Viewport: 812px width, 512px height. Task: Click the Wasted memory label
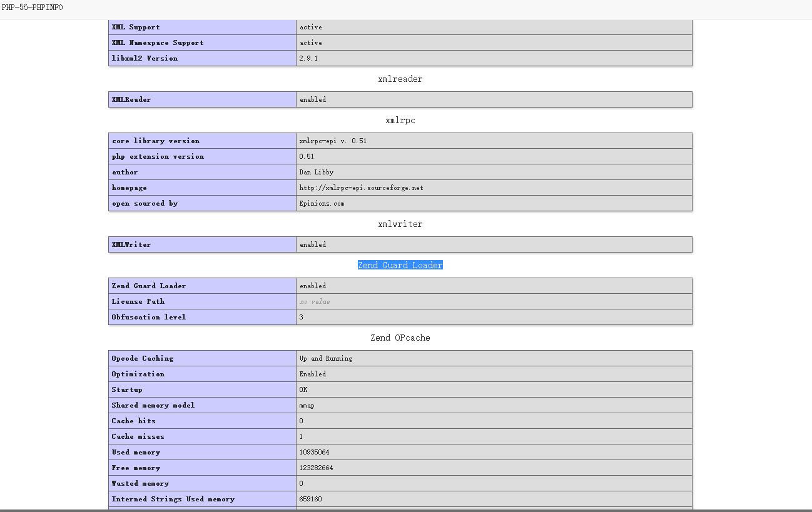(x=140, y=483)
